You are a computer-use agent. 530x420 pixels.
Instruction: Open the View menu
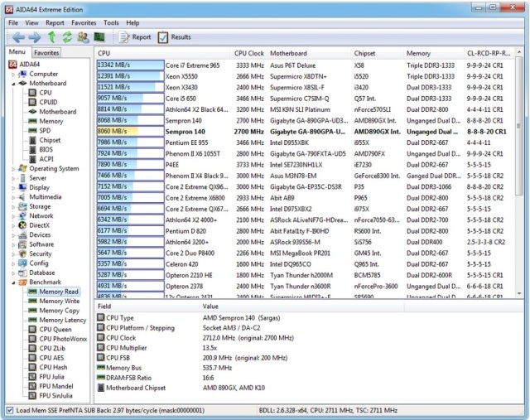click(31, 23)
